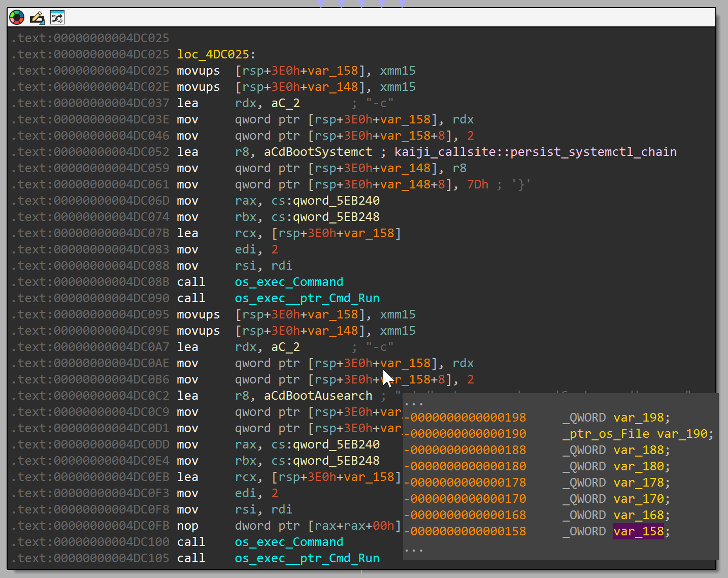Image resolution: width=728 pixels, height=578 pixels.
Task: Click the pencil edit toolbar icon
Action: click(37, 17)
